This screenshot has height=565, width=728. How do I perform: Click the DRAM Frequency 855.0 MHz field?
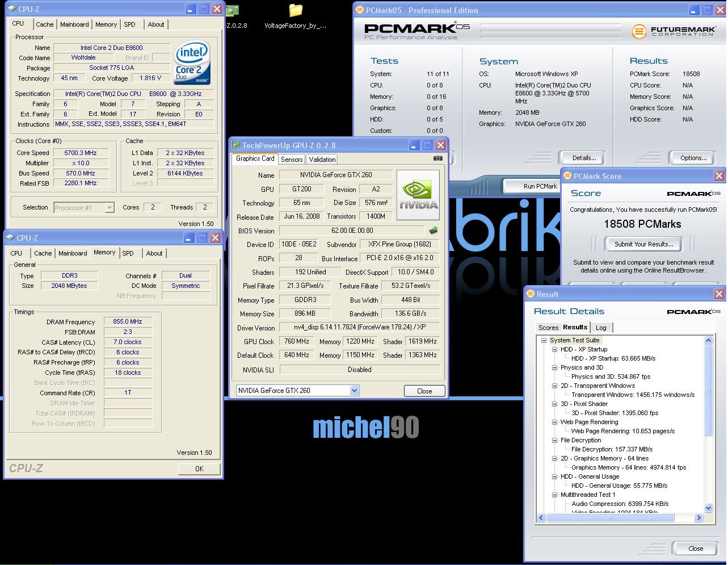coord(128,321)
